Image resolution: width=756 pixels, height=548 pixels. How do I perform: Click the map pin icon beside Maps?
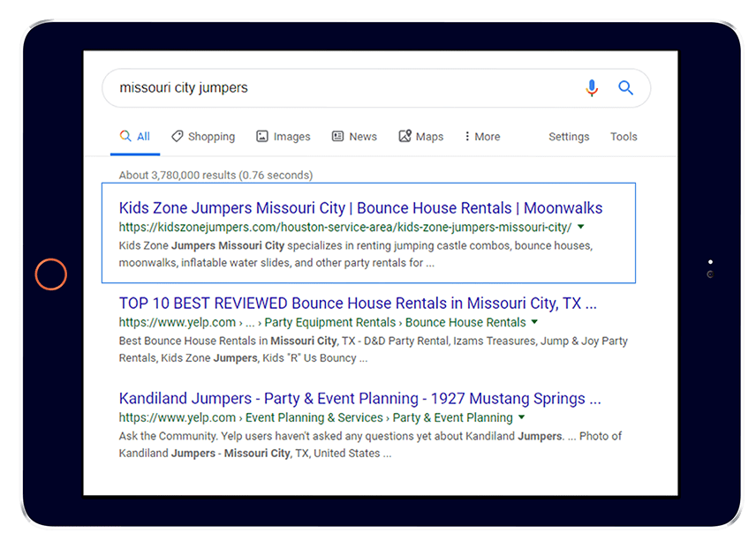405,137
